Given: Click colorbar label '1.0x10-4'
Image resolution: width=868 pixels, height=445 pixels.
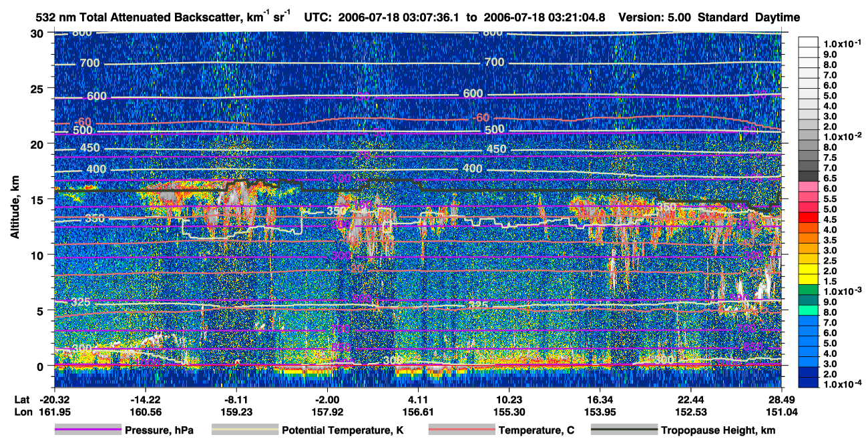Looking at the screenshot, I should (844, 384).
